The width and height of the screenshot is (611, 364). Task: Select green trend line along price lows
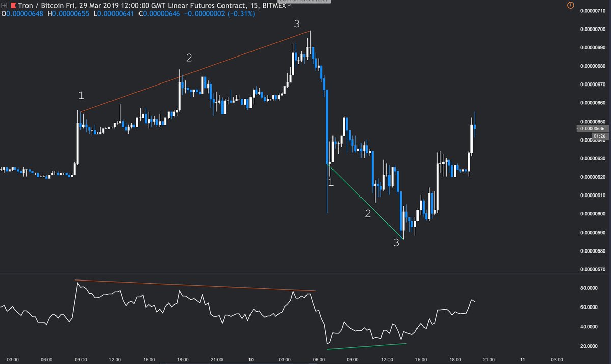(366, 202)
